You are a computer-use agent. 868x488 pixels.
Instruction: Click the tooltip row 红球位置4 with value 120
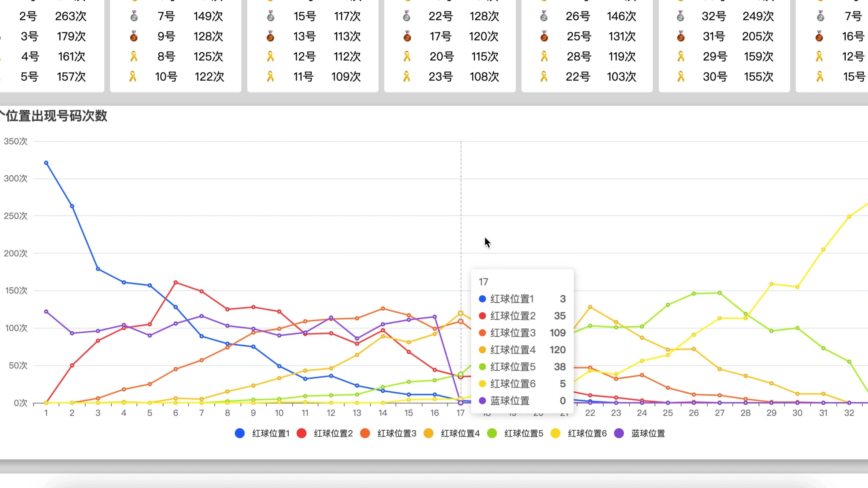pyautogui.click(x=522, y=350)
